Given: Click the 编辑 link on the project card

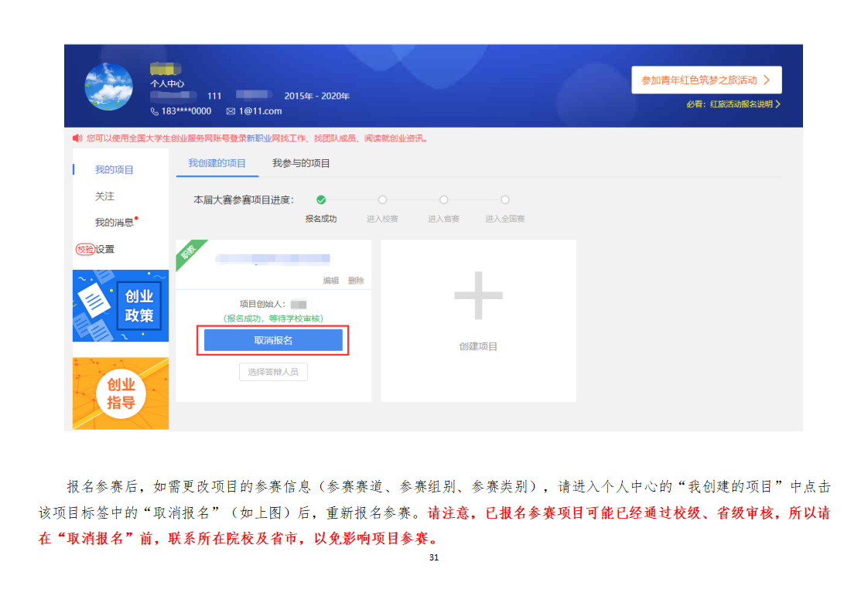Looking at the screenshot, I should point(330,281).
